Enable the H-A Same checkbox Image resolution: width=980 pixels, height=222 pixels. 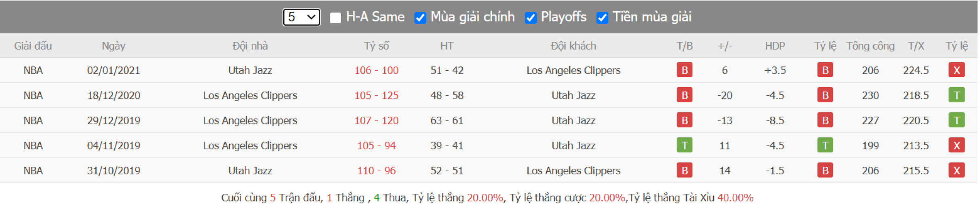click(335, 18)
